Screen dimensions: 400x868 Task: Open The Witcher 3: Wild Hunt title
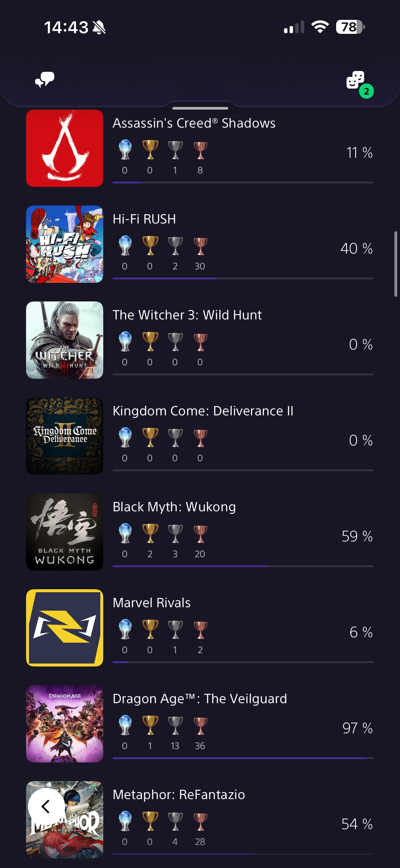click(x=187, y=315)
